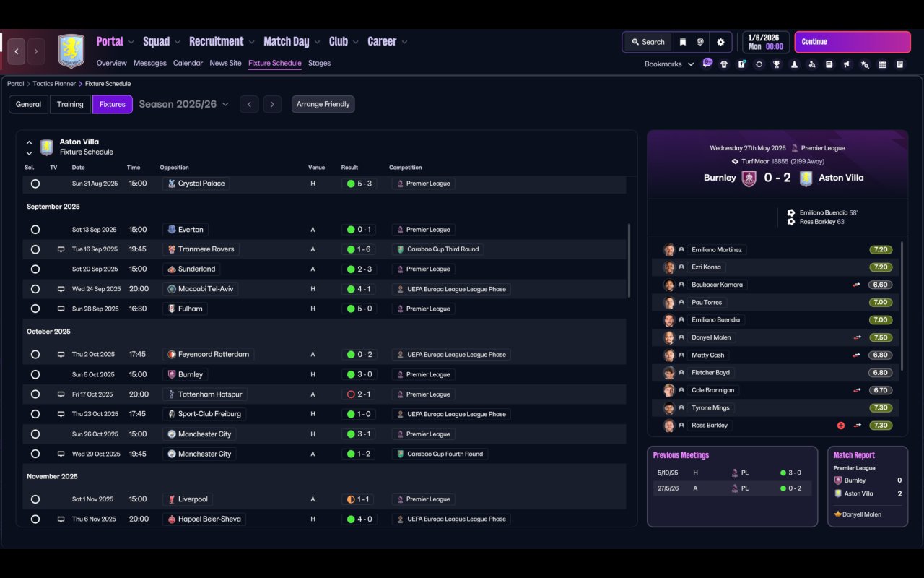Viewport: 924px width, 578px height.
Task: Click the 1/6/2026 date and time box
Action: click(x=765, y=42)
